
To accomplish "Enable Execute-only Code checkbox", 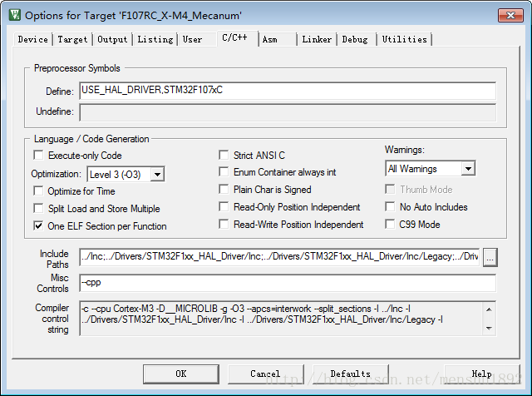I will [38, 156].
